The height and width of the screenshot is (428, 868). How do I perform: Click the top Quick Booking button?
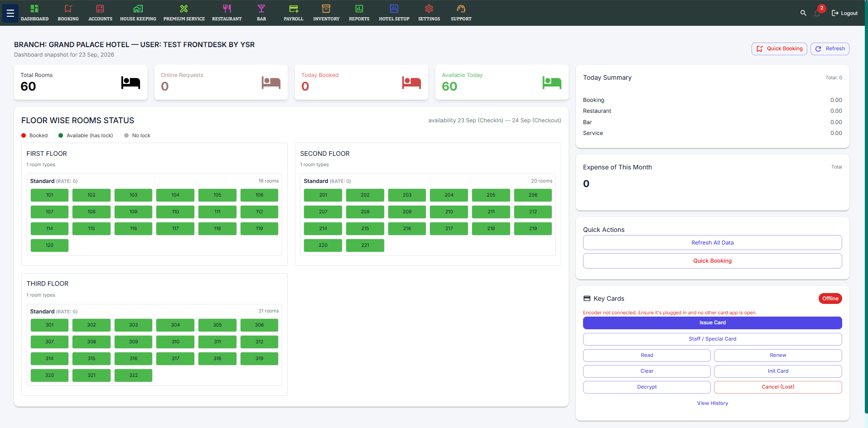[779, 49]
